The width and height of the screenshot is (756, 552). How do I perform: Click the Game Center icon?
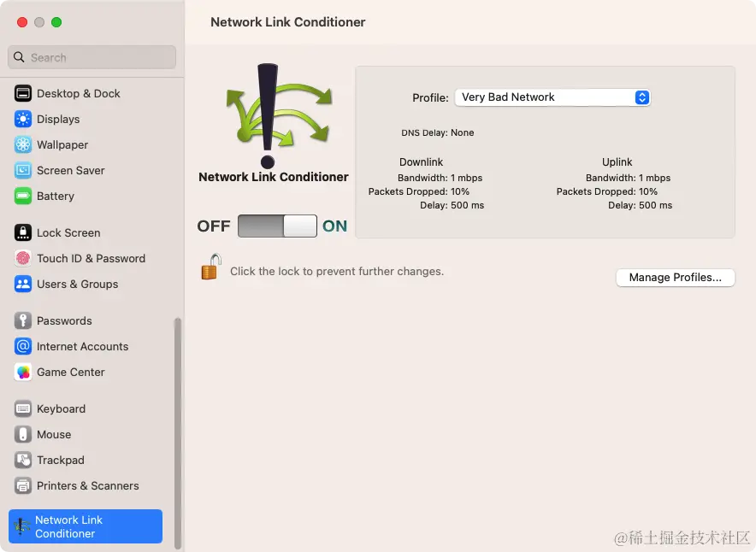coord(22,372)
